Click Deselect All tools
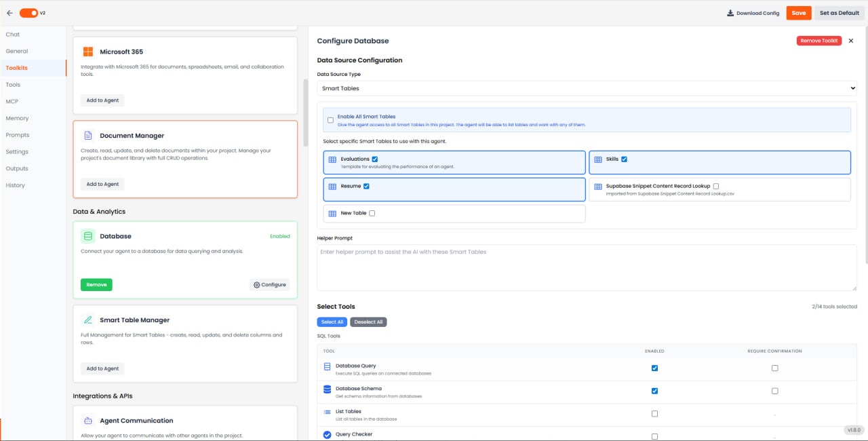 [x=368, y=322]
